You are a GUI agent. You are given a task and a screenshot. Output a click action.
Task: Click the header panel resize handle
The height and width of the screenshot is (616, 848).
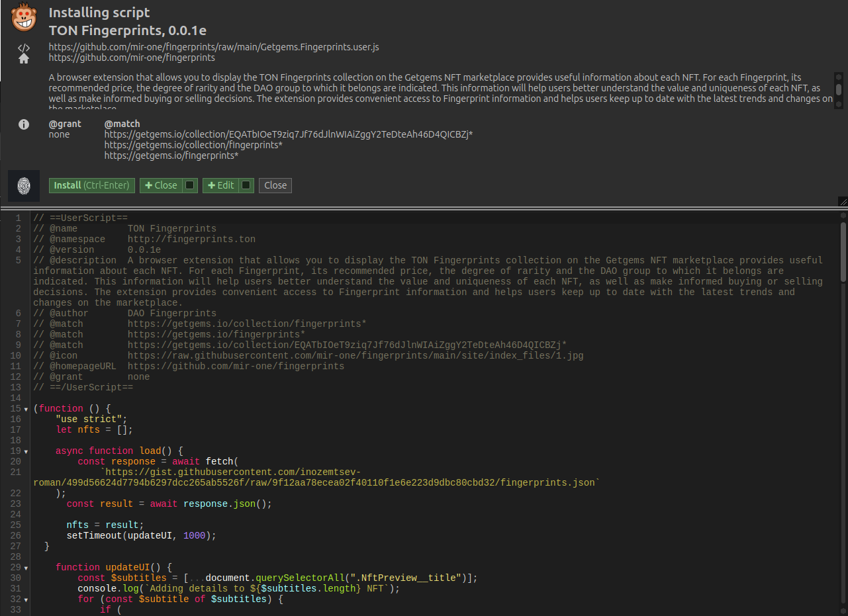pos(843,201)
